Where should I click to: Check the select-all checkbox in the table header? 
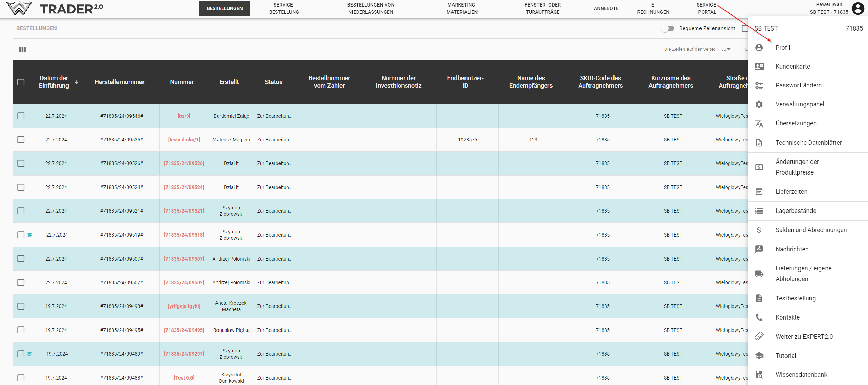(x=21, y=82)
